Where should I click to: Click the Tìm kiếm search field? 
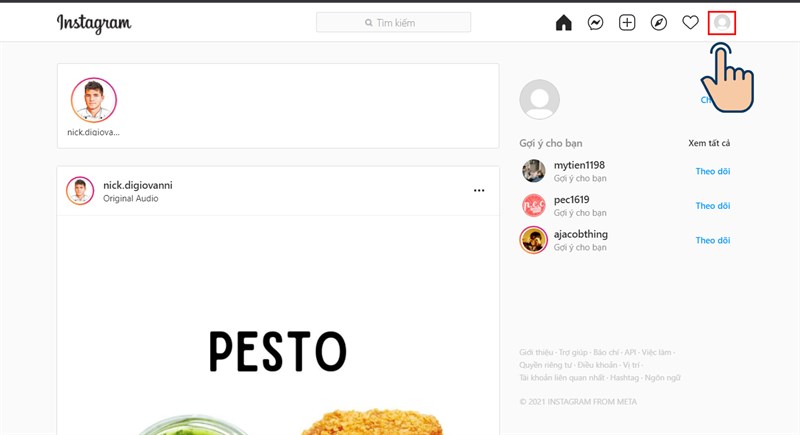[393, 22]
